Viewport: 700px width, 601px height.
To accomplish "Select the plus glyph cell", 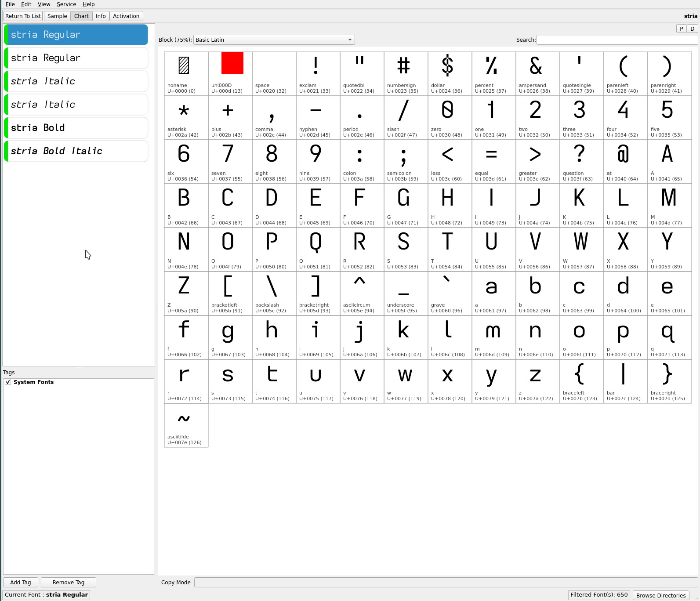I will 230,118.
